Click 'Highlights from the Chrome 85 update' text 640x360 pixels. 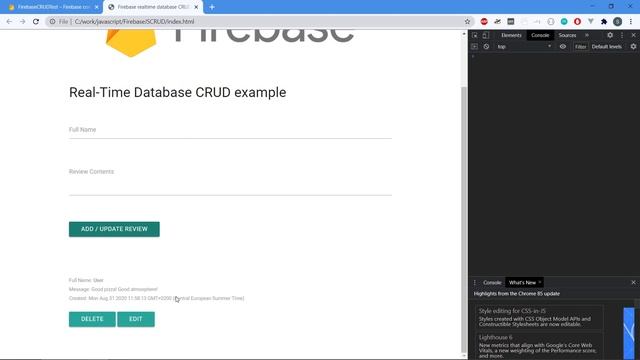(517, 293)
